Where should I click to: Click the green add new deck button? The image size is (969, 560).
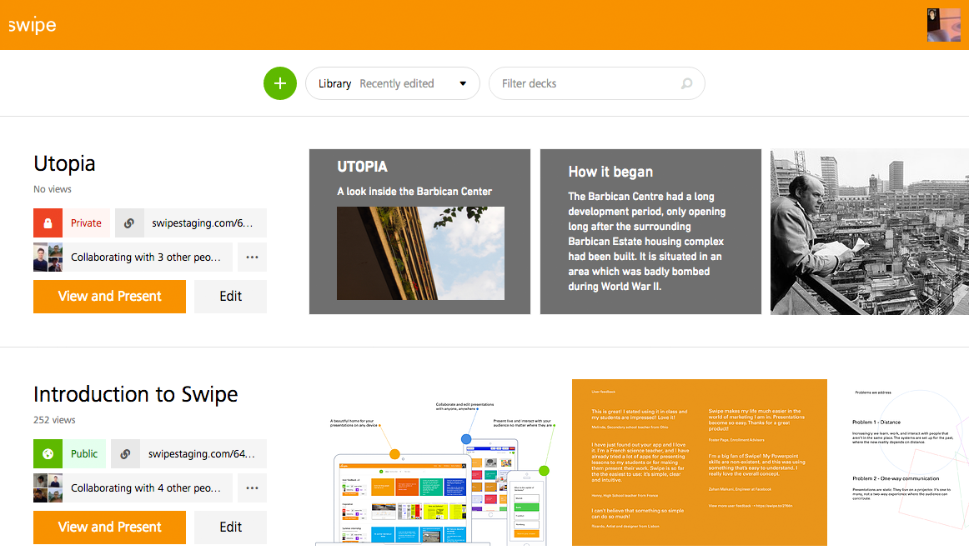(x=280, y=83)
